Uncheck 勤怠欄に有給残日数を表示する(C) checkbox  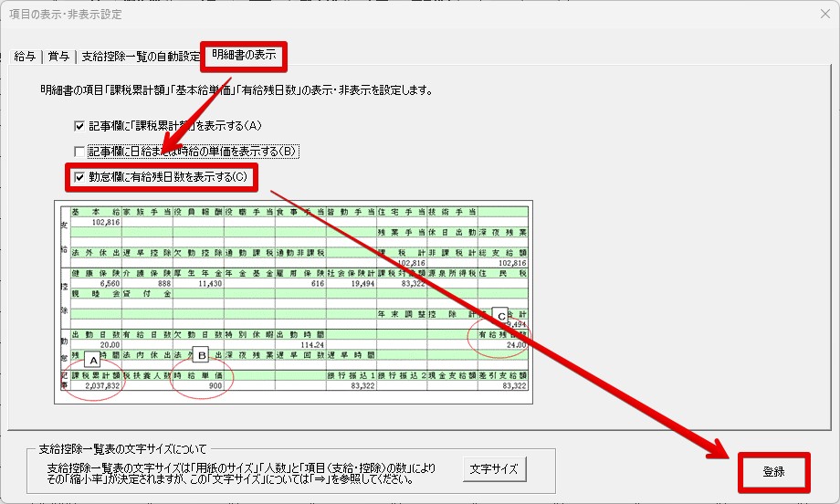(x=79, y=176)
